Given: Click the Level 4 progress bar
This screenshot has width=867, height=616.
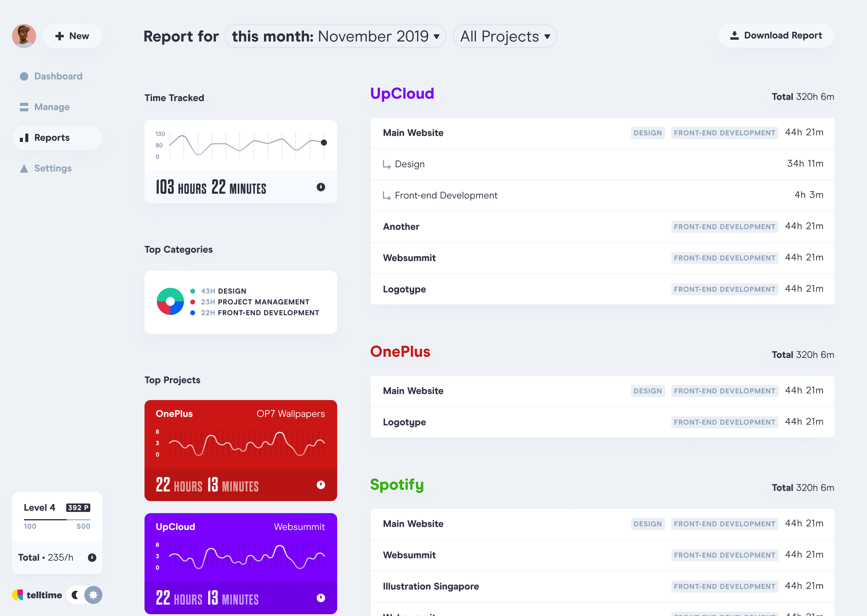Looking at the screenshot, I should pyautogui.click(x=57, y=519).
